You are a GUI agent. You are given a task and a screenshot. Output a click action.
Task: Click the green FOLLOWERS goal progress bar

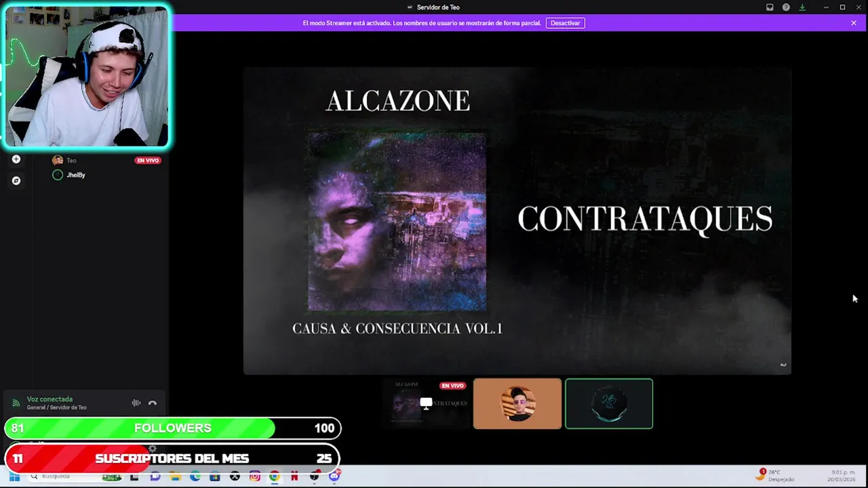click(172, 428)
